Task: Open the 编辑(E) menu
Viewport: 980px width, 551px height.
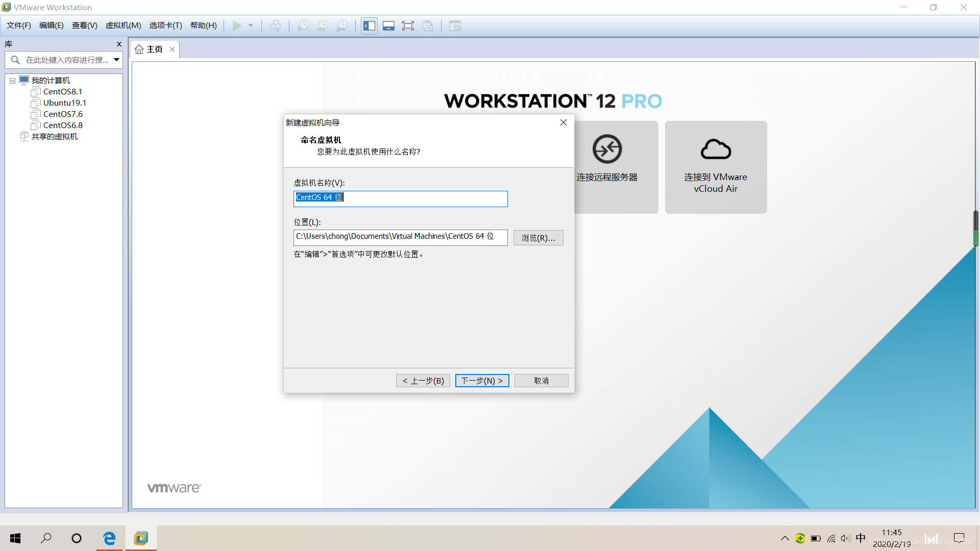Action: [52, 26]
